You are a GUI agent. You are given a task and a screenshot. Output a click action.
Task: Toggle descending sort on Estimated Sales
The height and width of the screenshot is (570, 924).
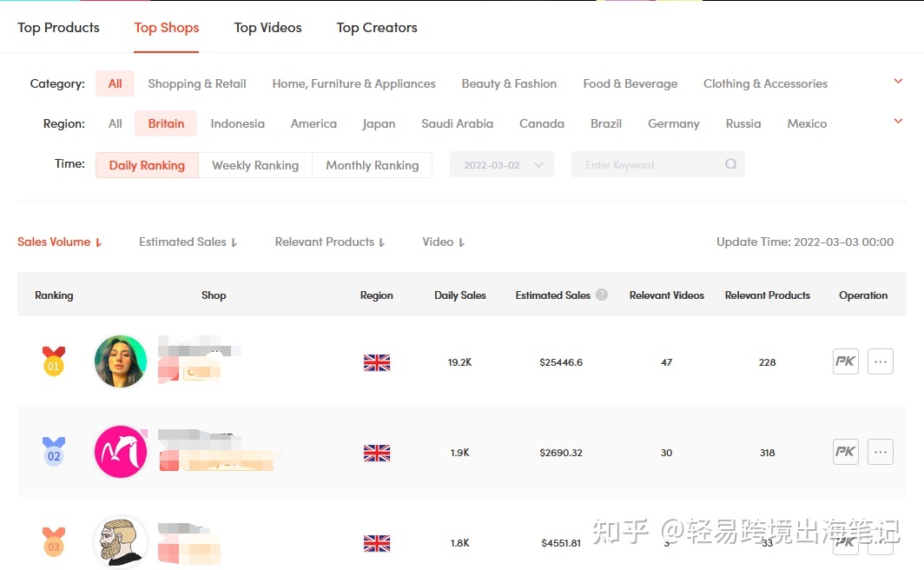[x=188, y=242]
